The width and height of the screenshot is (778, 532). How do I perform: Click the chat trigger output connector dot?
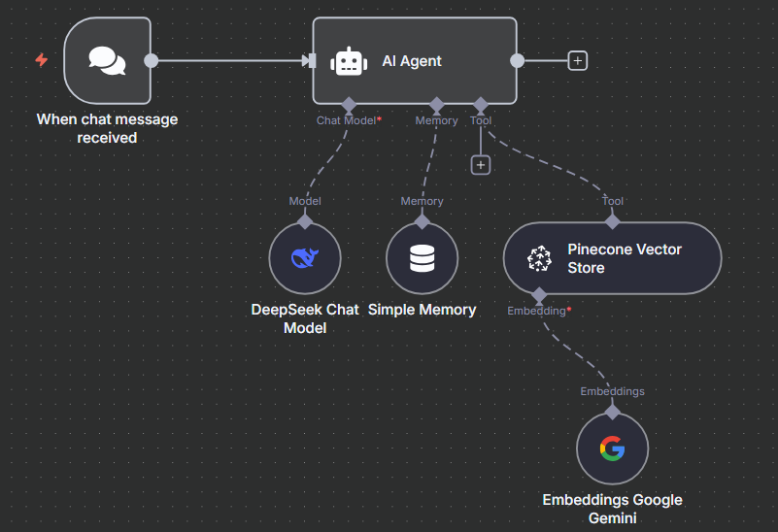coord(151,61)
